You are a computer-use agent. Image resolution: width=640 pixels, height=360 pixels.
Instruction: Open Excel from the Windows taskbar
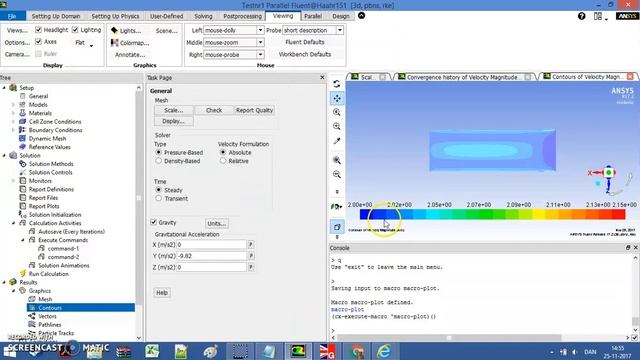click(152, 351)
